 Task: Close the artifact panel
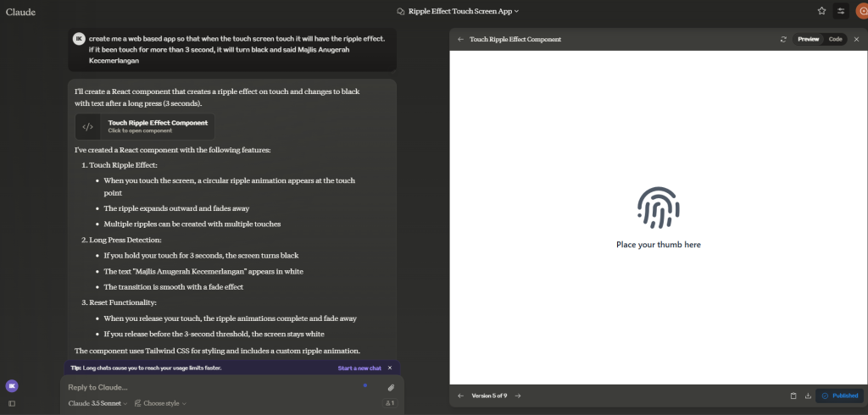(x=856, y=39)
